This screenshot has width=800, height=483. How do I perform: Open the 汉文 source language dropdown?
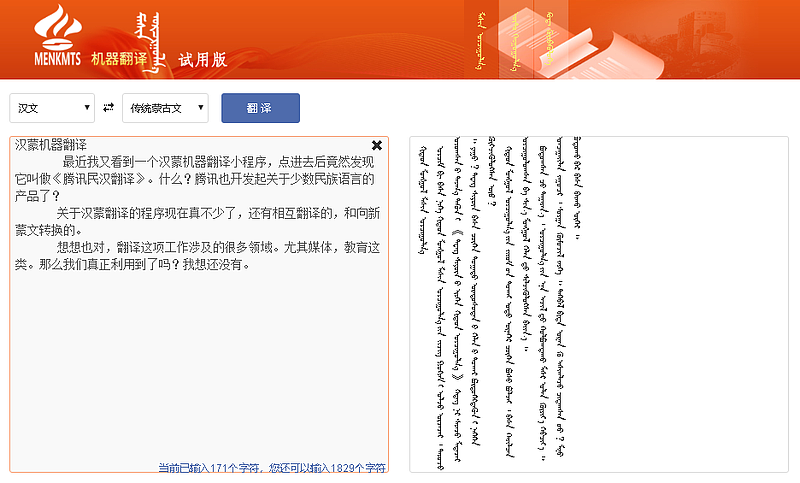52,108
